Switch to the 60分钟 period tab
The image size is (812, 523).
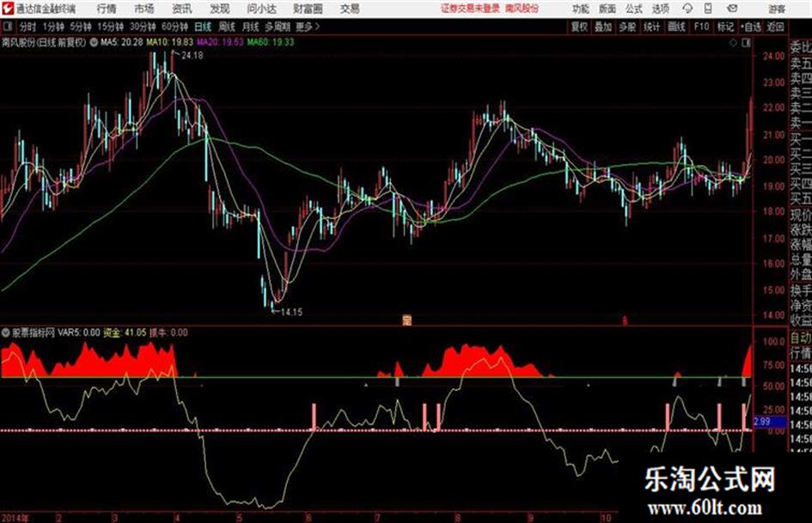point(174,27)
